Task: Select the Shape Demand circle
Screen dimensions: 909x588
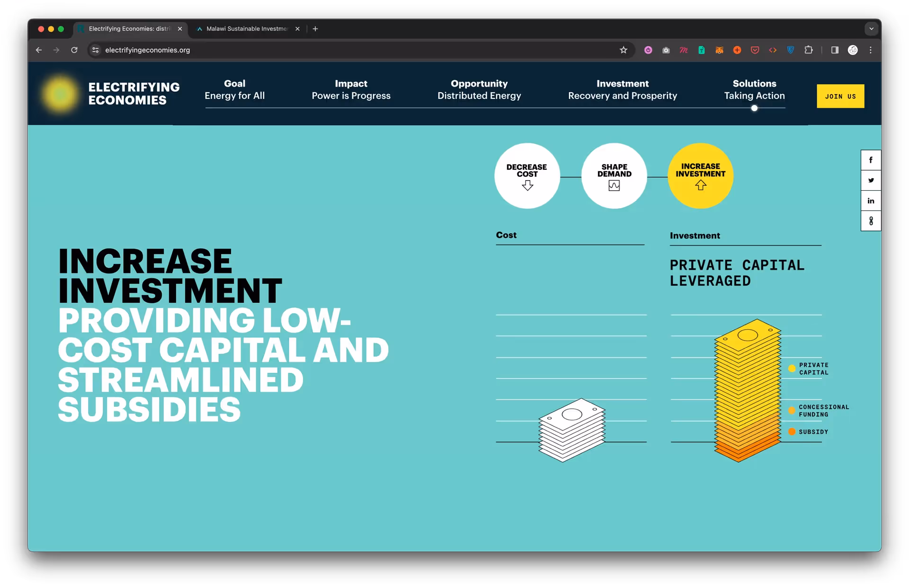Action: click(x=614, y=176)
